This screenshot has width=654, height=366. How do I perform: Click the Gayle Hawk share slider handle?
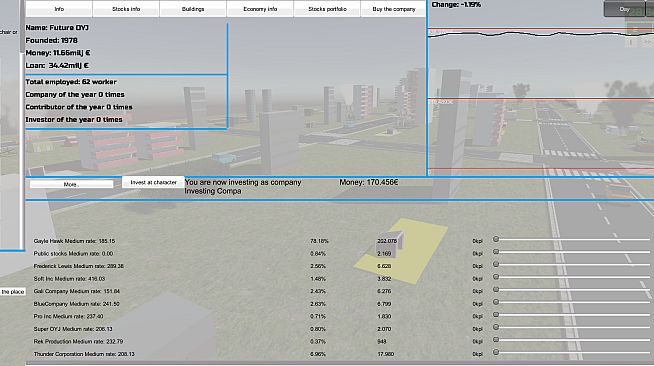click(x=496, y=239)
